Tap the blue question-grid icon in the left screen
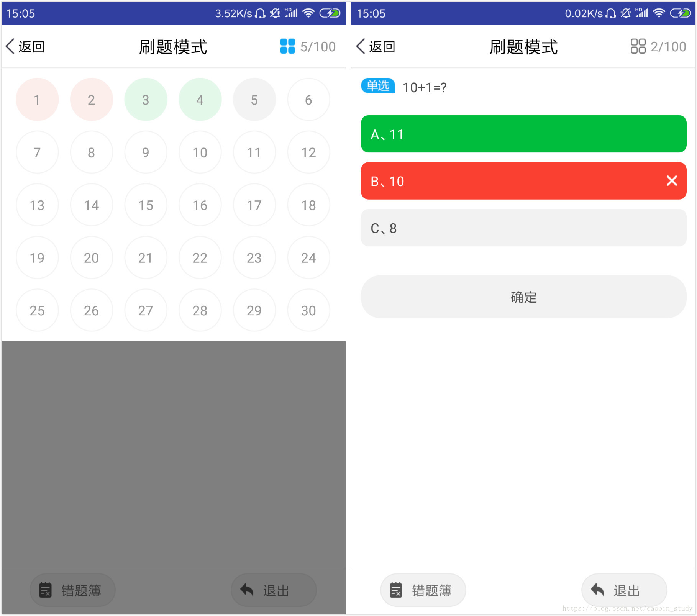Image resolution: width=697 pixels, height=616 pixels. coord(287,46)
